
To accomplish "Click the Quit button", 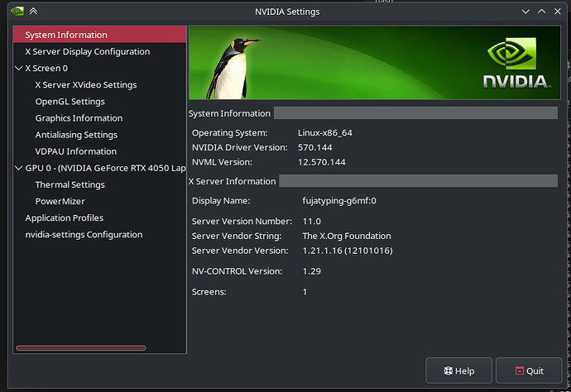I will tap(529, 370).
